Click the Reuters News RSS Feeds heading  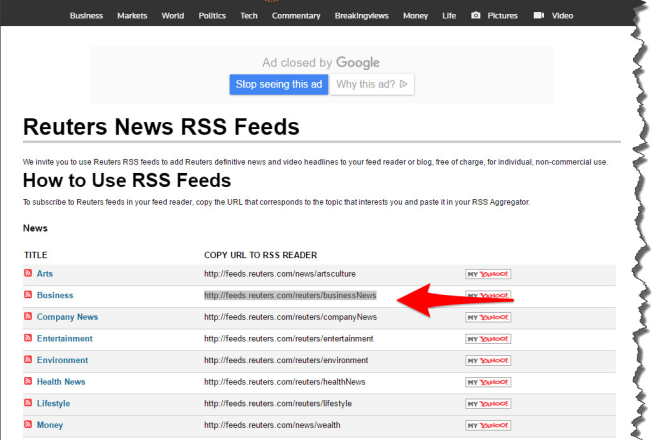(x=161, y=126)
